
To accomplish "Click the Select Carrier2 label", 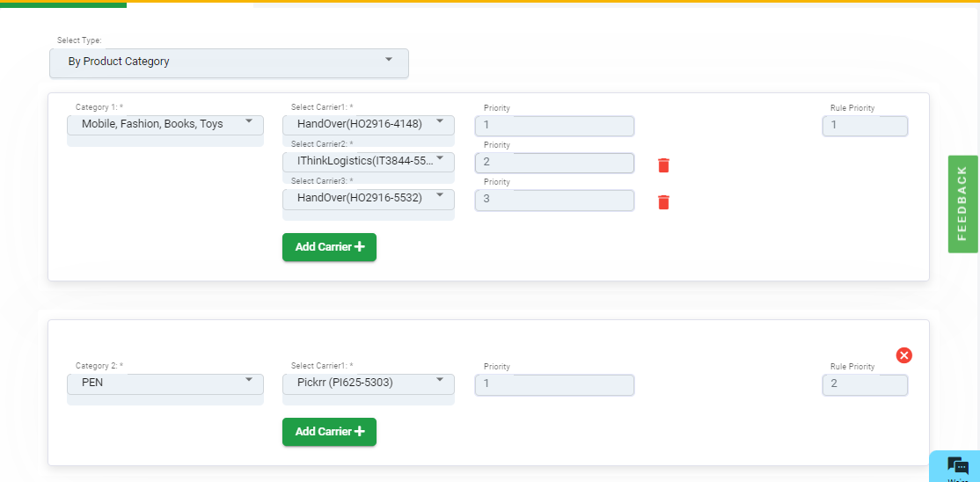I will [x=322, y=144].
